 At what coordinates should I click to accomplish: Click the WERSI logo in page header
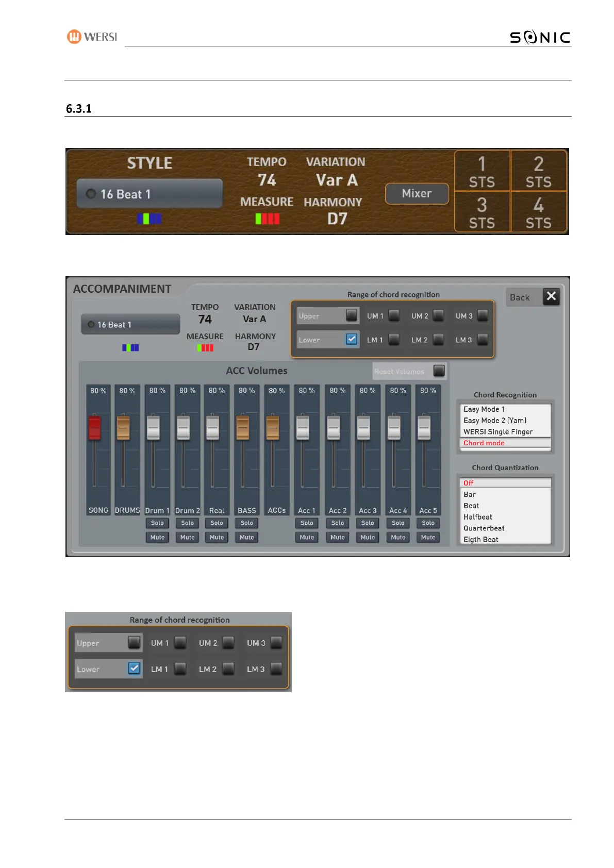pos(92,37)
